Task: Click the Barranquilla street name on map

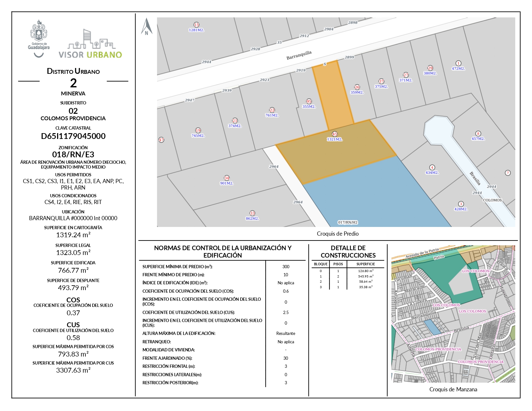Action: 299,55
